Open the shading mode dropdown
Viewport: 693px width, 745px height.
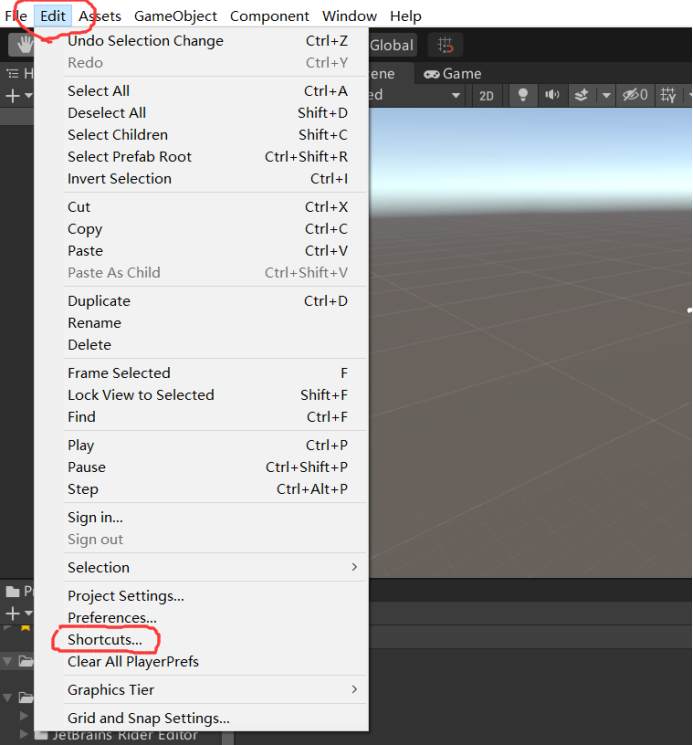coord(419,96)
